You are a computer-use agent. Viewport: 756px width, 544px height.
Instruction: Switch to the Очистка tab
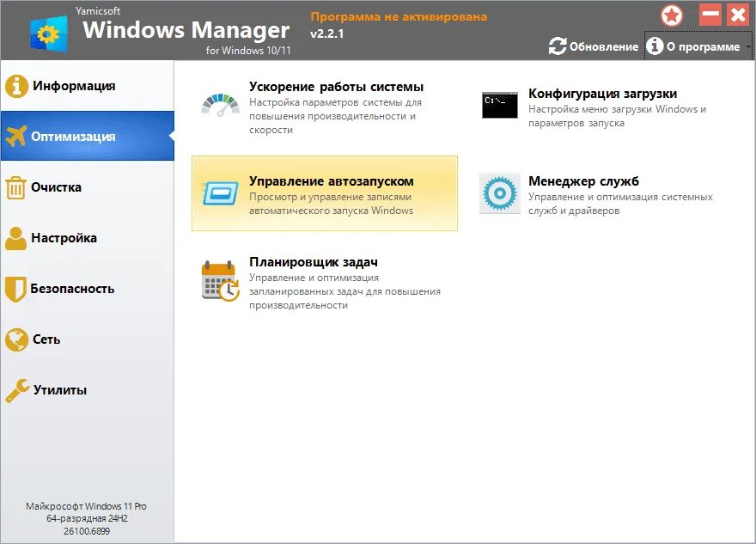(x=88, y=187)
